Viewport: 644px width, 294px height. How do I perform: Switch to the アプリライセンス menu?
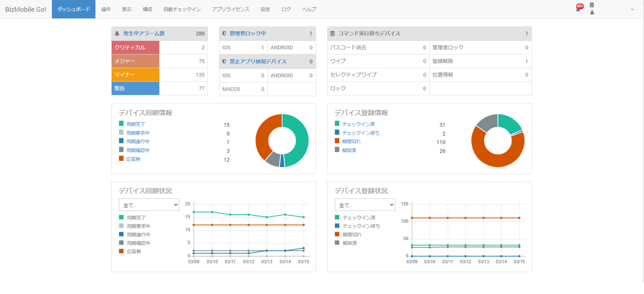[231, 9]
